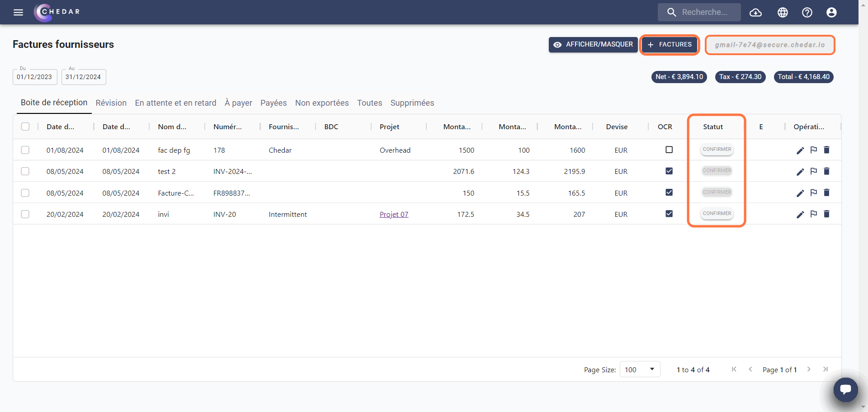Delete the fac dep fg invoice

coord(826,150)
